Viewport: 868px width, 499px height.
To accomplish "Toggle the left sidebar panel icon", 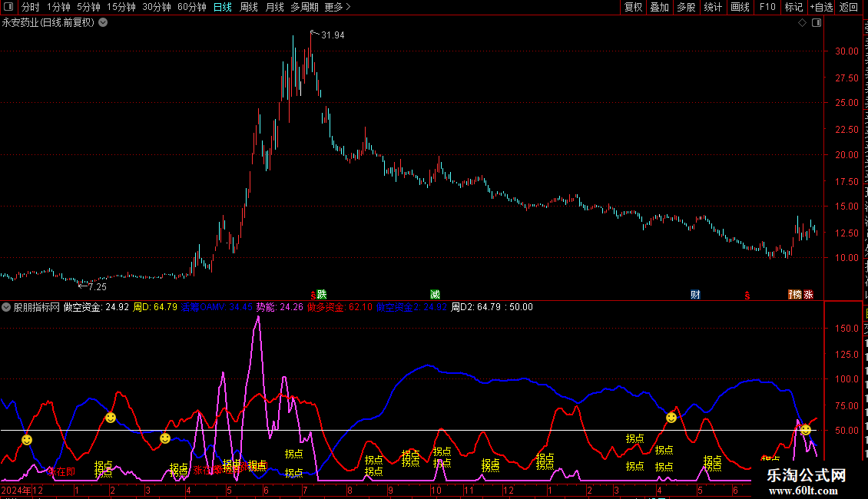I will tap(8, 7).
